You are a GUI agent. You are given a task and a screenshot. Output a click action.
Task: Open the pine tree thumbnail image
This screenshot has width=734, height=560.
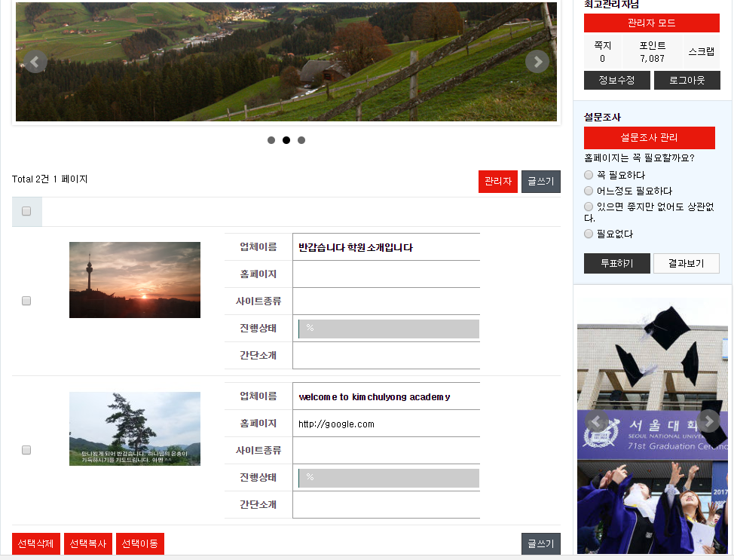click(135, 428)
